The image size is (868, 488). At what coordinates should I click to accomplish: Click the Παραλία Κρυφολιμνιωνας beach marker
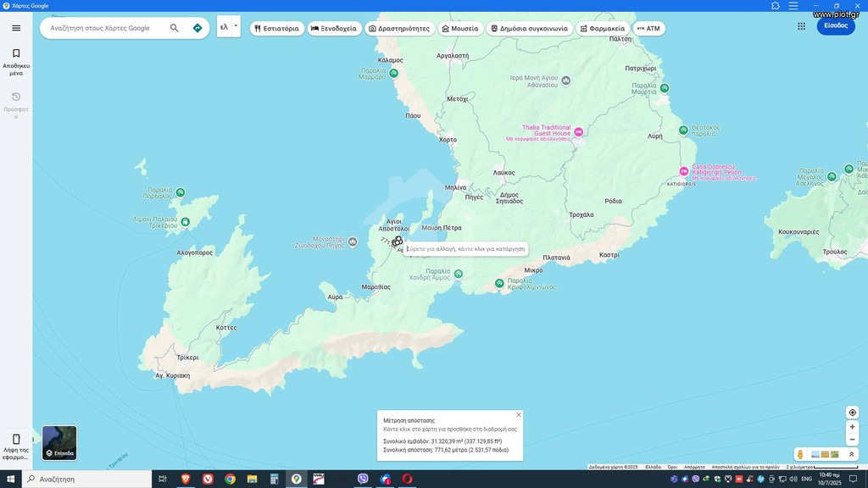(499, 283)
